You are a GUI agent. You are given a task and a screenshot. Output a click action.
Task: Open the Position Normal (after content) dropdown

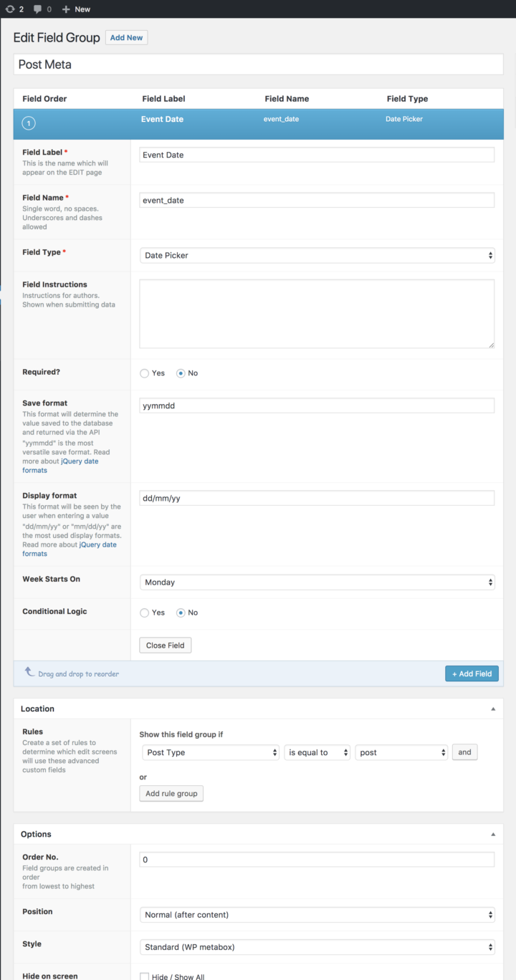tap(317, 915)
